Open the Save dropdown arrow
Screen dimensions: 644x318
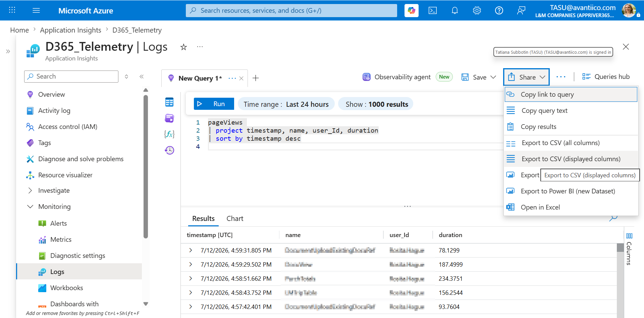pyautogui.click(x=493, y=77)
